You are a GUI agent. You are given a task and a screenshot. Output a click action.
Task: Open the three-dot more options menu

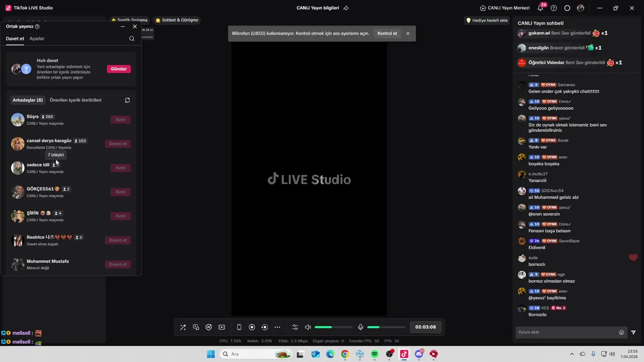click(x=277, y=327)
